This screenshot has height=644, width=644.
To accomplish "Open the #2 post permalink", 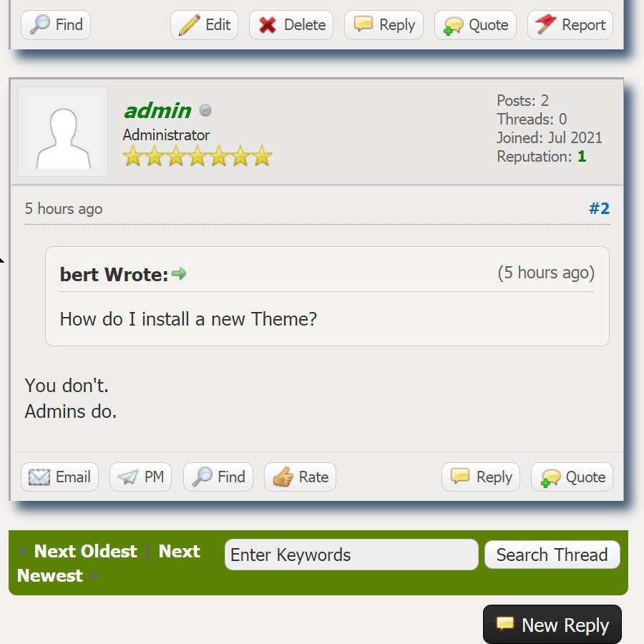I will coord(599,208).
